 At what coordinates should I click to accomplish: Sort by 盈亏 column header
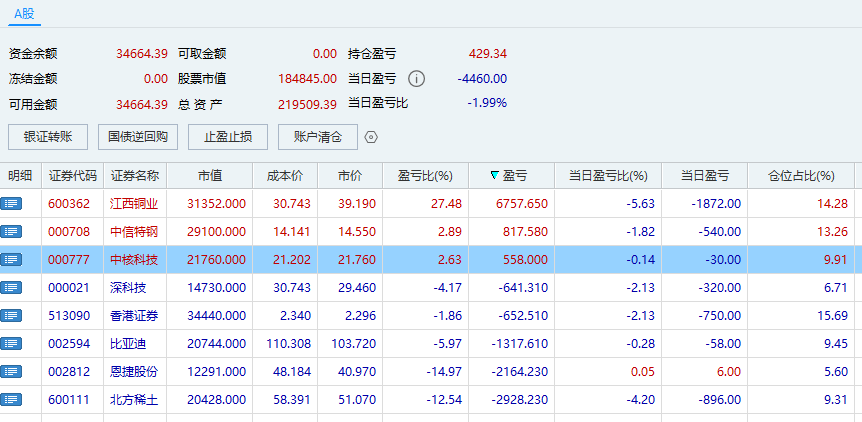click(510, 176)
